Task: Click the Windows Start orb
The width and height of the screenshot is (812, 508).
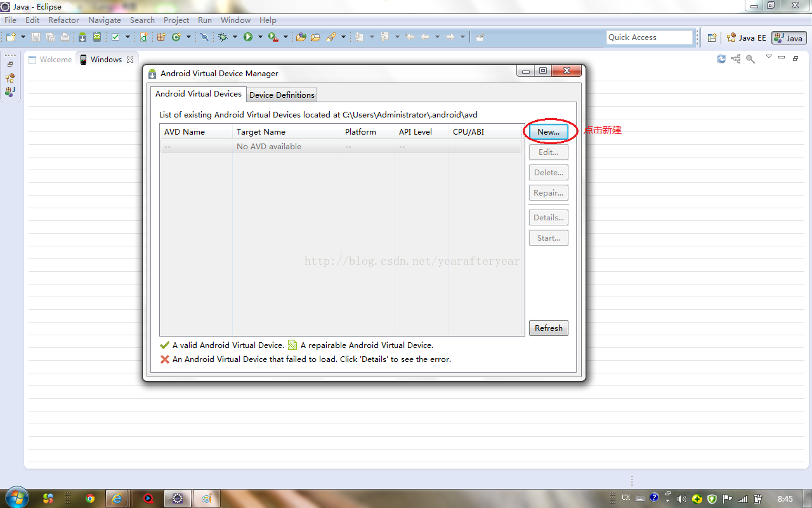Action: (x=16, y=498)
